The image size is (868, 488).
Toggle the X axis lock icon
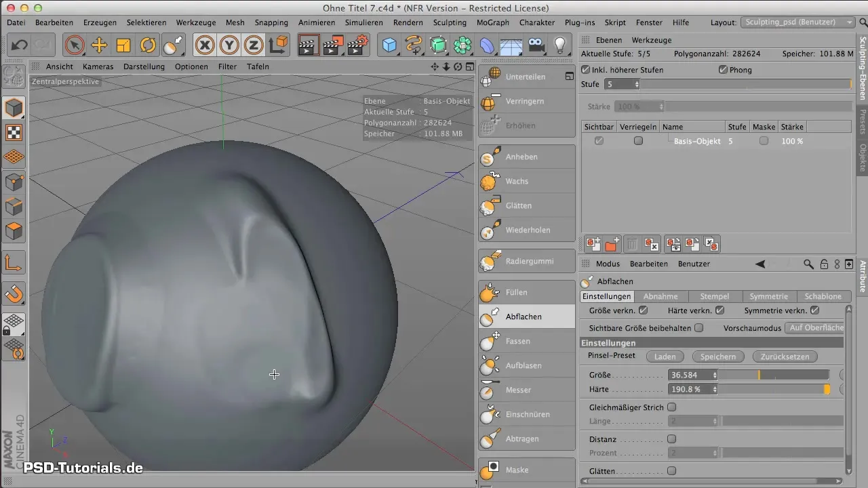pos(204,45)
